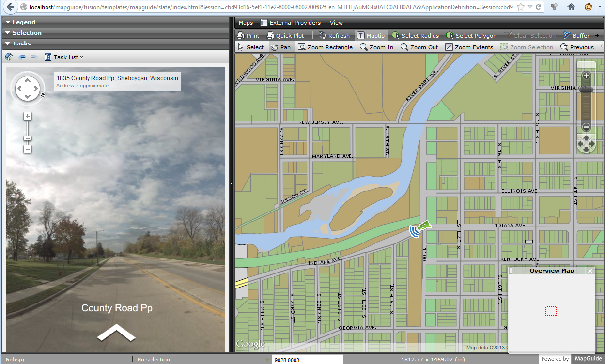Click the Task List home icon
Image resolution: width=605 pixels, height=364 pixels.
click(9, 57)
